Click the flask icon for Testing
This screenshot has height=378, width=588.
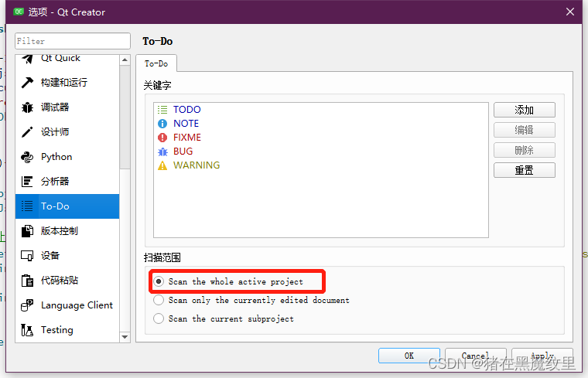[27, 330]
